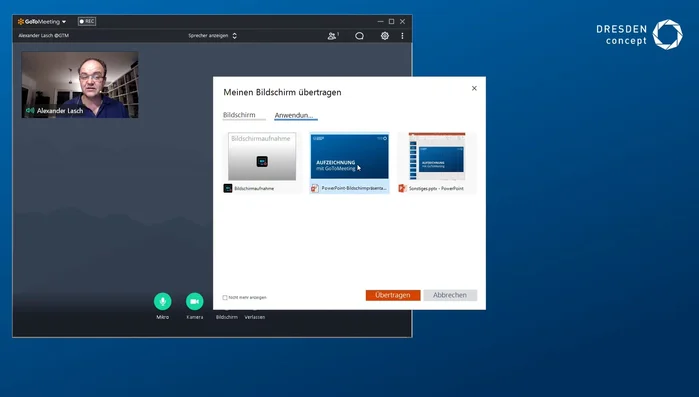Screen dimensions: 699x397
Task: Click the PowerPoint icon beside Sonstiges.pptx
Action: coord(403,188)
